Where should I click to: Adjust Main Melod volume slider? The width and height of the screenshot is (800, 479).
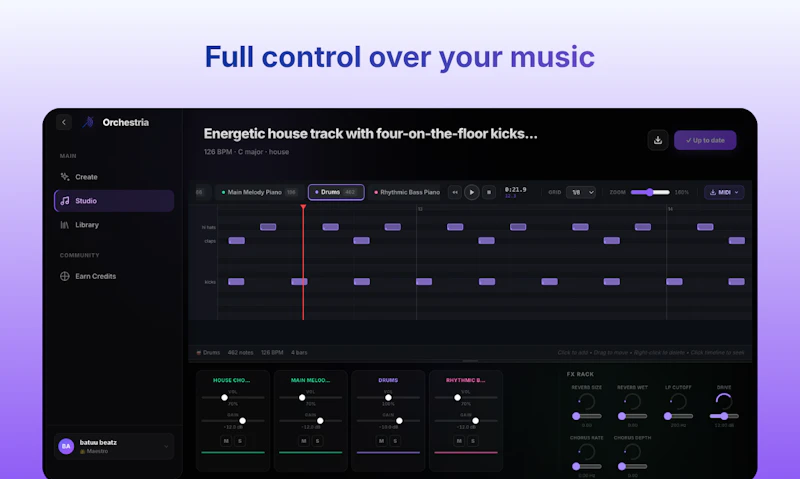tap(310, 397)
